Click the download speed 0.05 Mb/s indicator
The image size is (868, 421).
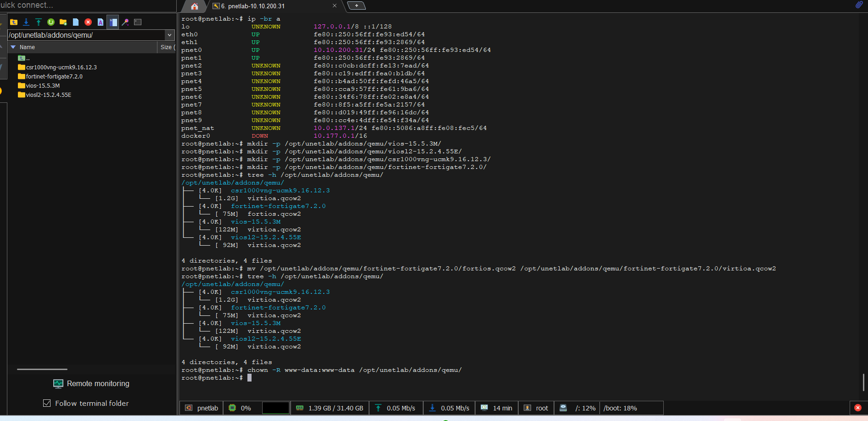tap(449, 408)
